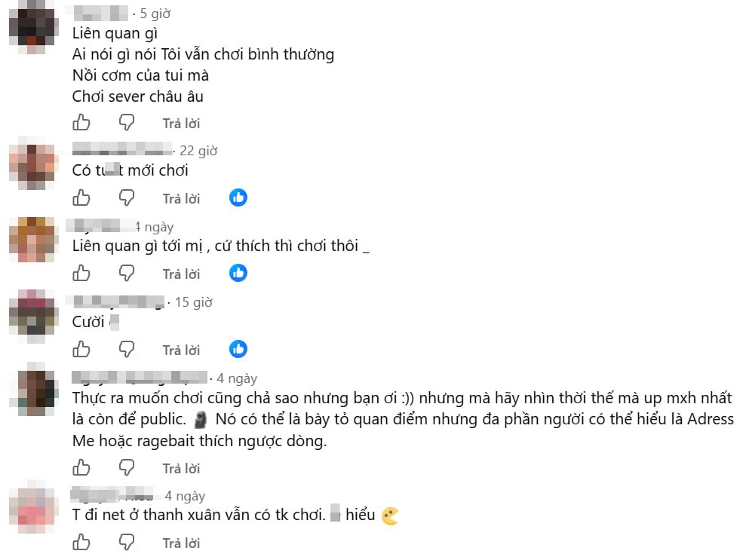Dislike the 'Chơi sever châu âu' comment
The width and height of the screenshot is (743, 560).
(x=127, y=123)
